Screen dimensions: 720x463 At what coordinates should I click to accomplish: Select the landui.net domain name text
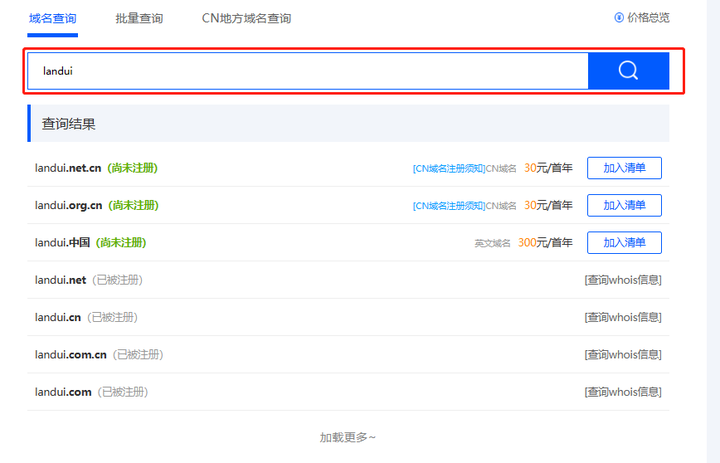(x=61, y=280)
